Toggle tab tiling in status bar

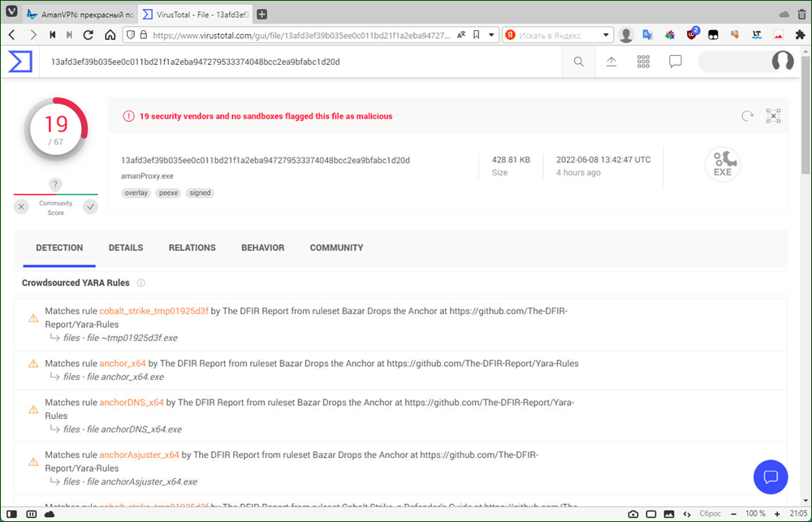click(31, 514)
